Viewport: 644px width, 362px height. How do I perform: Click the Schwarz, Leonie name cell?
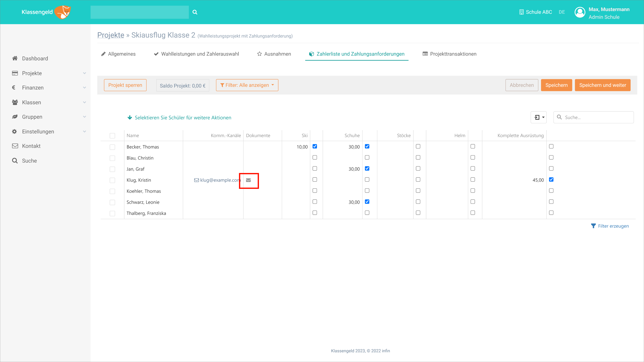click(x=143, y=202)
